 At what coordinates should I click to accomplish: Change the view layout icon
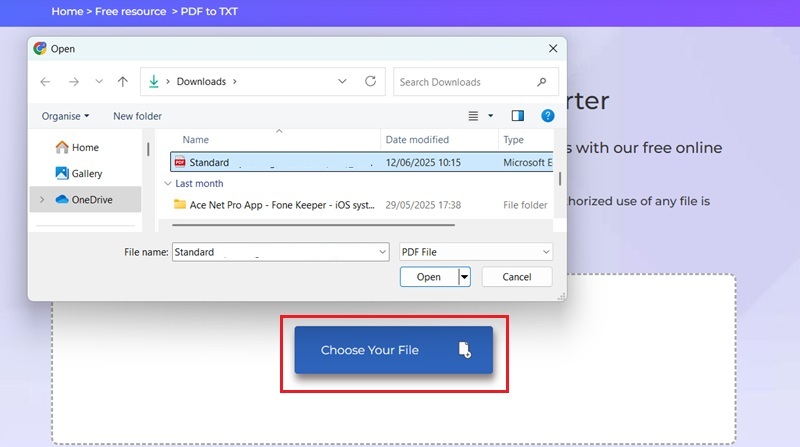click(x=473, y=116)
